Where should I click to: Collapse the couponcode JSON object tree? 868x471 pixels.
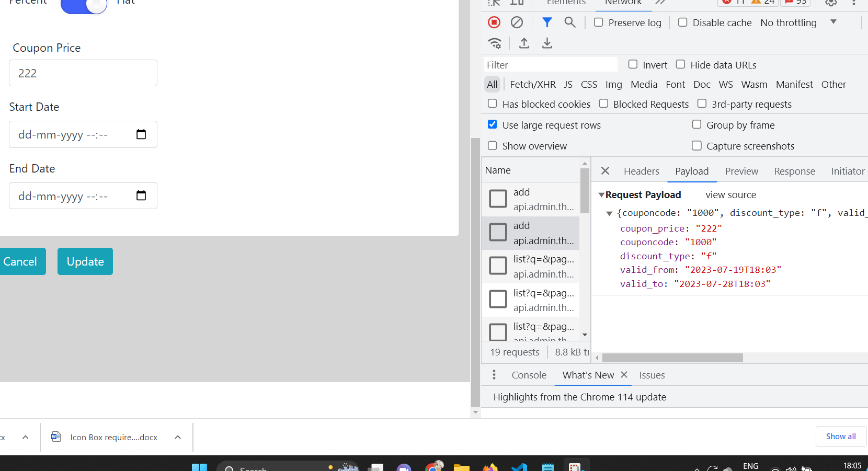point(609,213)
